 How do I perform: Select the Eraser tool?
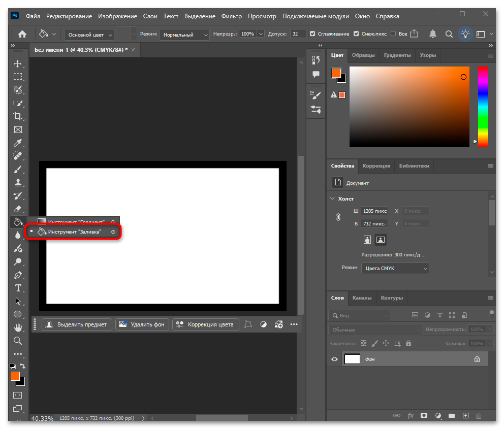(18, 209)
